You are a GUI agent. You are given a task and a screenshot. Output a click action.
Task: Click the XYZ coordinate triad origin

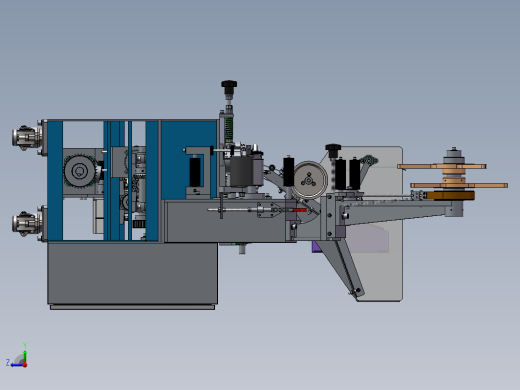click(25, 365)
